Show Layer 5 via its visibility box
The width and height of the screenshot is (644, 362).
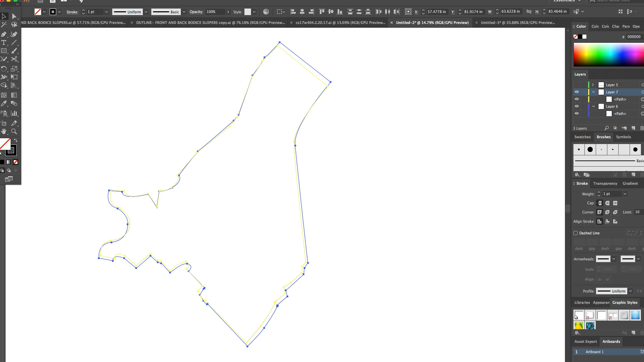point(577,85)
